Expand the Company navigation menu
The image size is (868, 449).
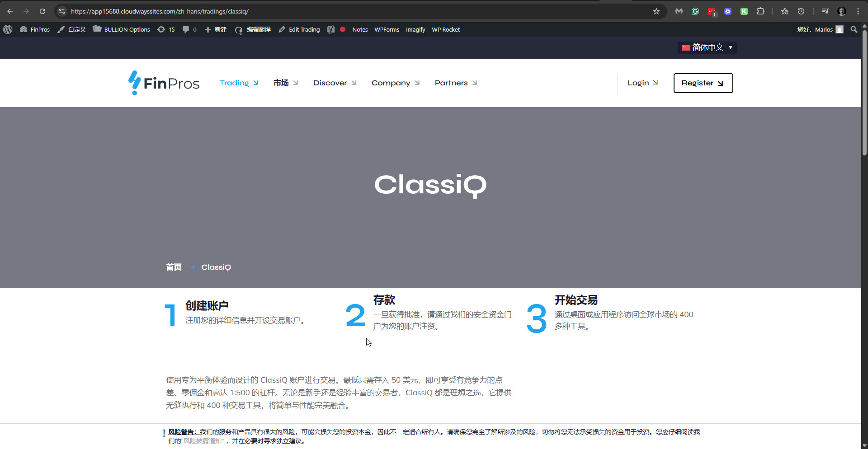[x=396, y=83]
